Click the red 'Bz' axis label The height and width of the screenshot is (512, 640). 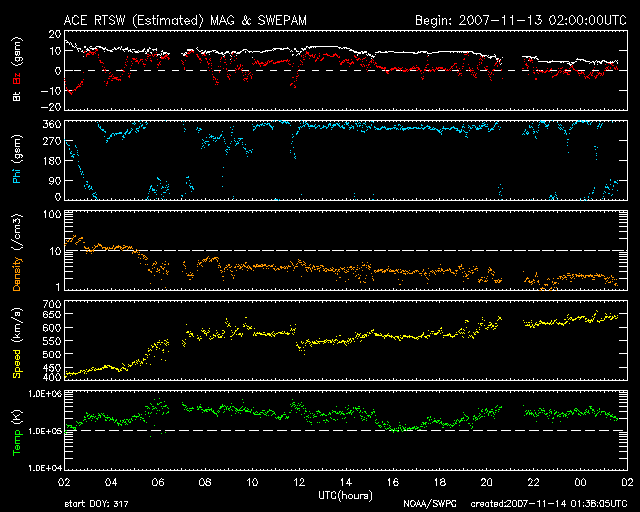tap(17, 79)
